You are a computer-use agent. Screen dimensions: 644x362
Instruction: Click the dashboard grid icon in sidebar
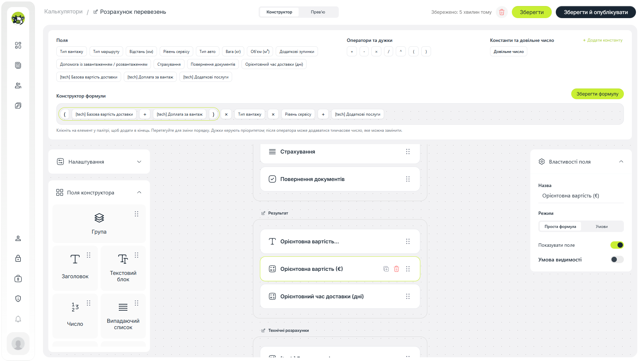point(18,45)
